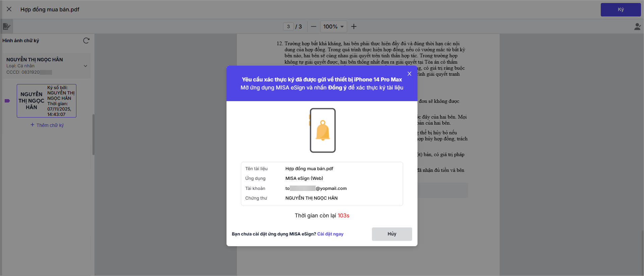Select the signature image thumbnail

tap(47, 101)
